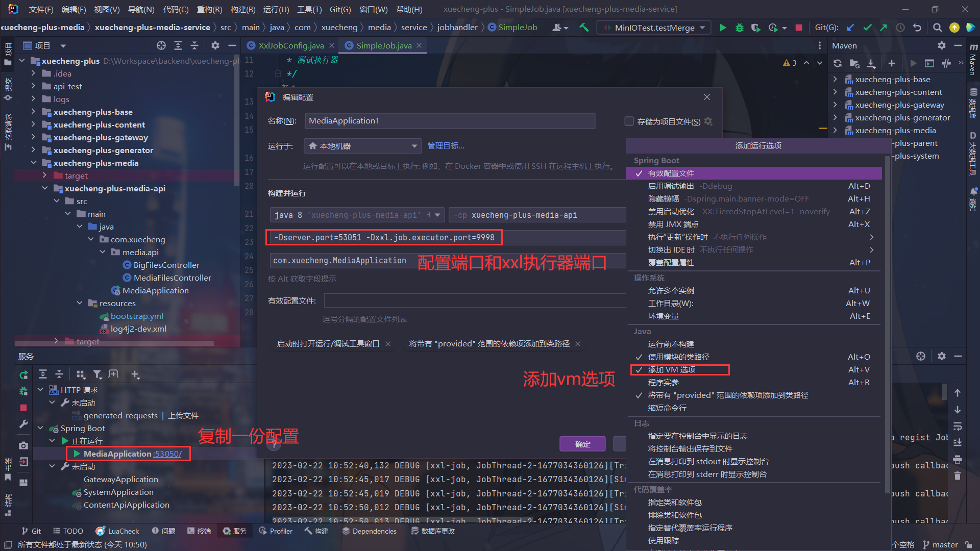Check the 存储为项目文件 checkbox
Image resolution: width=980 pixels, height=551 pixels.
tap(629, 121)
